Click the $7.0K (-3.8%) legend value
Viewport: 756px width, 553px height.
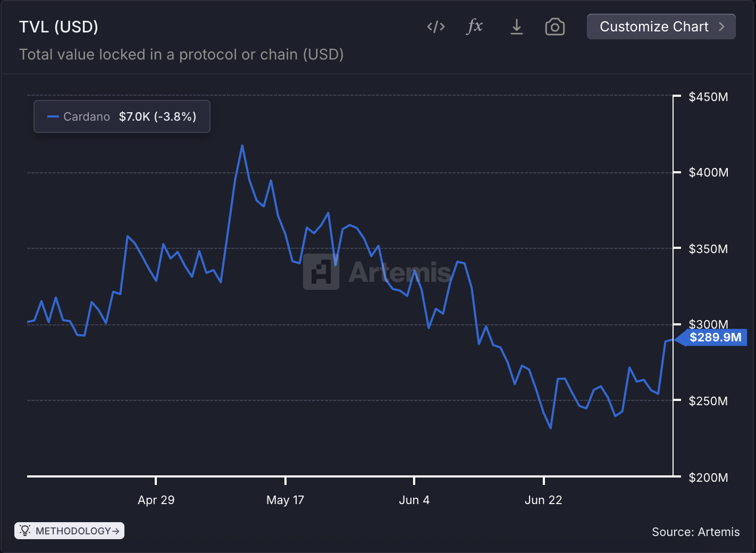tap(157, 116)
